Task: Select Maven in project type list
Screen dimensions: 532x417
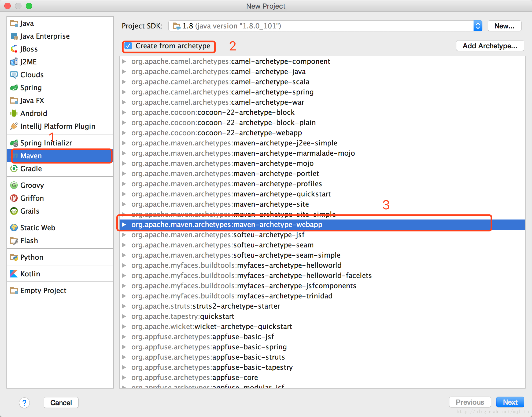Action: [x=60, y=156]
